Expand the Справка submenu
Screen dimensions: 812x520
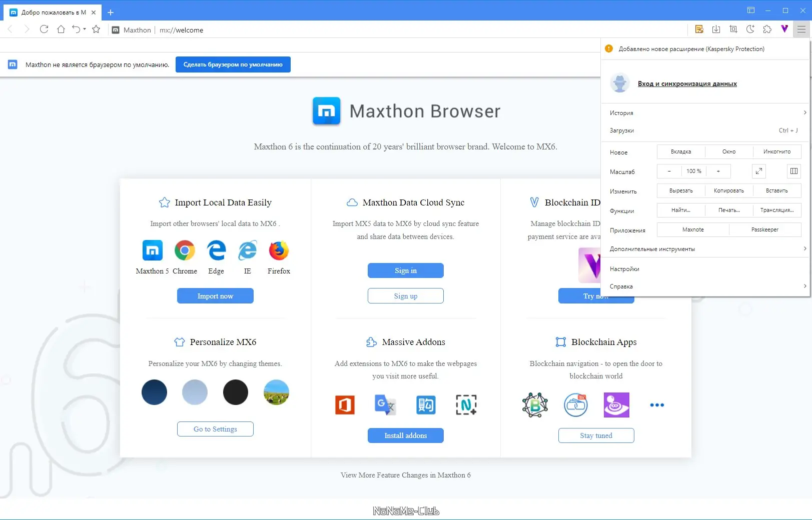tap(705, 286)
